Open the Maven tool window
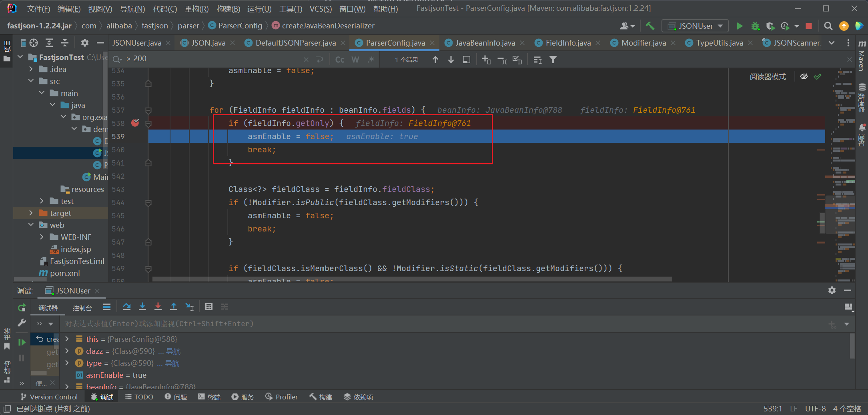The height and width of the screenshot is (415, 868). coord(862,56)
